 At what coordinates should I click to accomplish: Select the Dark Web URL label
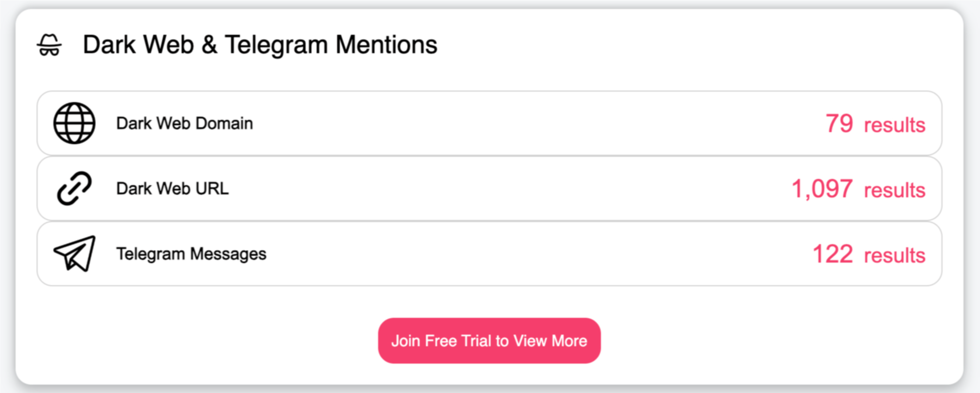click(x=172, y=188)
